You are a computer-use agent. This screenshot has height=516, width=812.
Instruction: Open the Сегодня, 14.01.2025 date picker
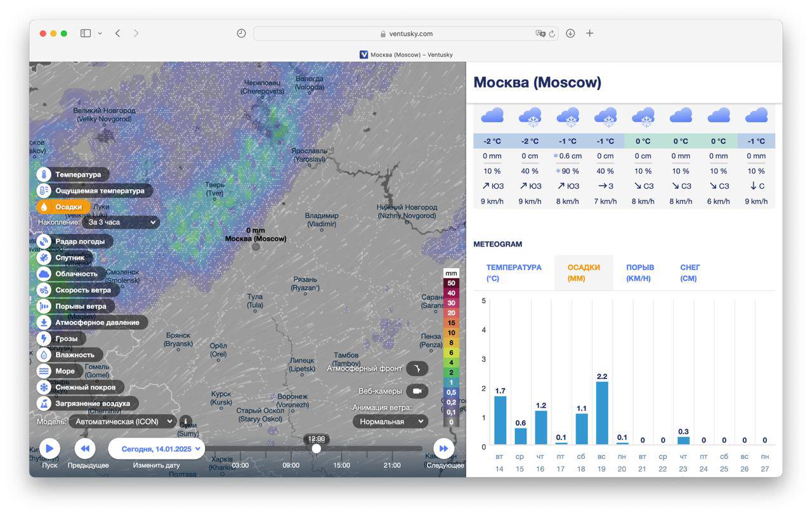157,449
